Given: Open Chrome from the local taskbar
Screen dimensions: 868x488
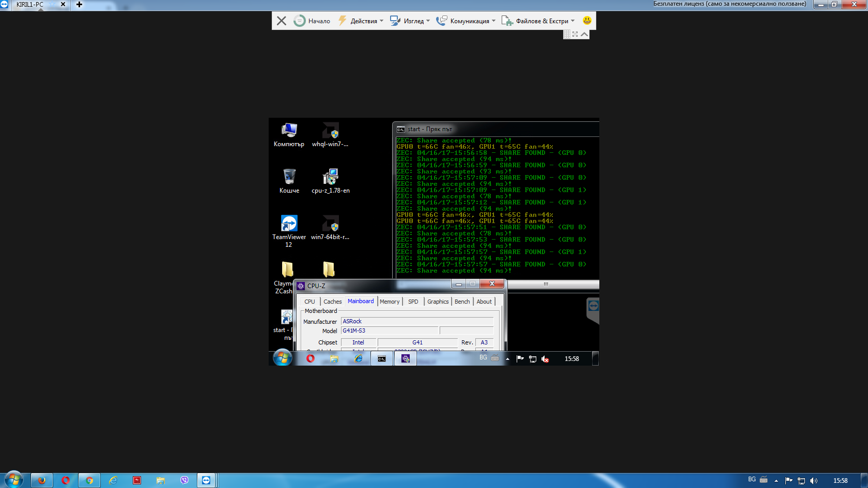Looking at the screenshot, I should click(89, 480).
